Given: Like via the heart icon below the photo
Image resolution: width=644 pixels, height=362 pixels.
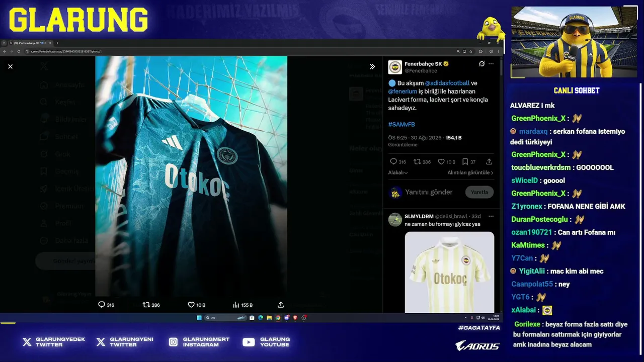Looking at the screenshot, I should point(191,305).
